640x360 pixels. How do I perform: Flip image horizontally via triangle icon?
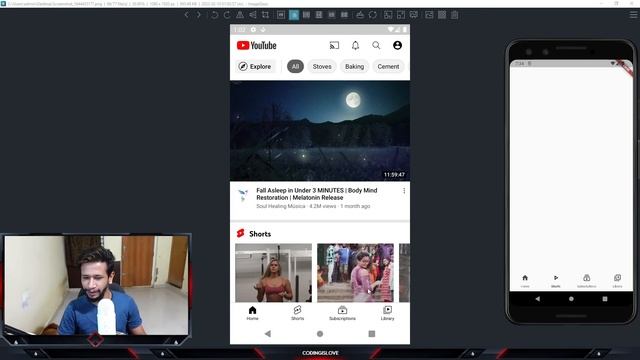coord(240,15)
